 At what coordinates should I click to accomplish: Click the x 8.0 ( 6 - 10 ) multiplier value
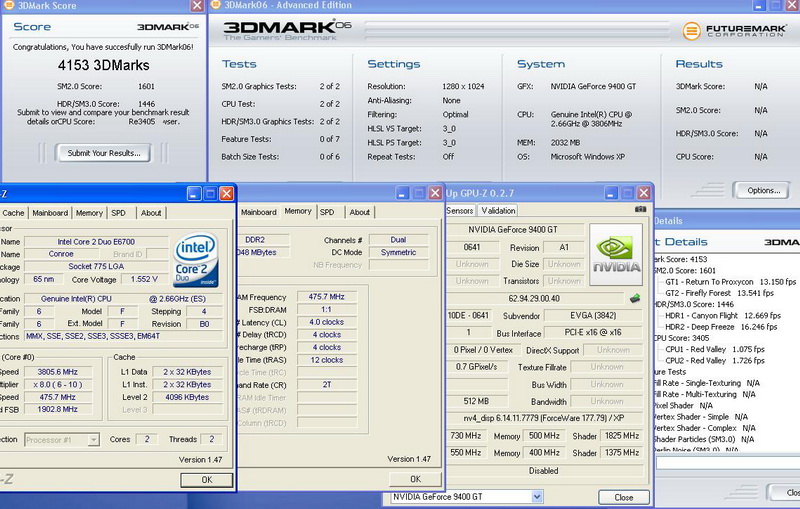pos(58,385)
